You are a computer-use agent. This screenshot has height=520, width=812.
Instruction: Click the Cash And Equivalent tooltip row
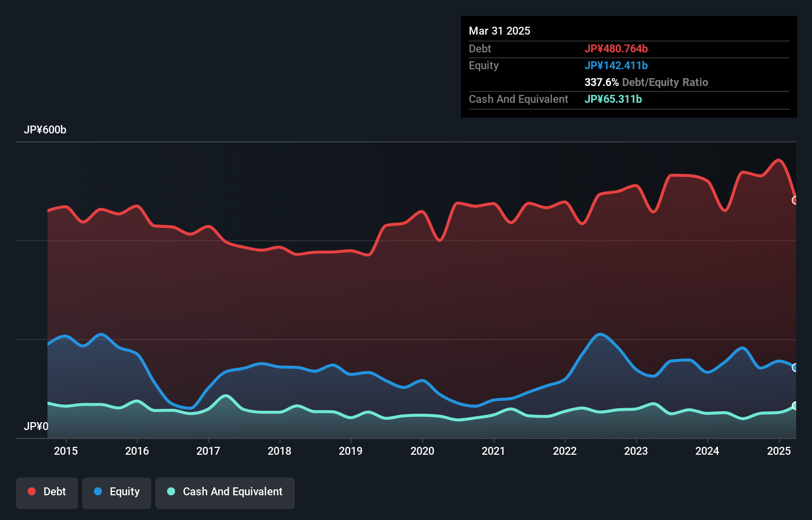click(x=518, y=99)
